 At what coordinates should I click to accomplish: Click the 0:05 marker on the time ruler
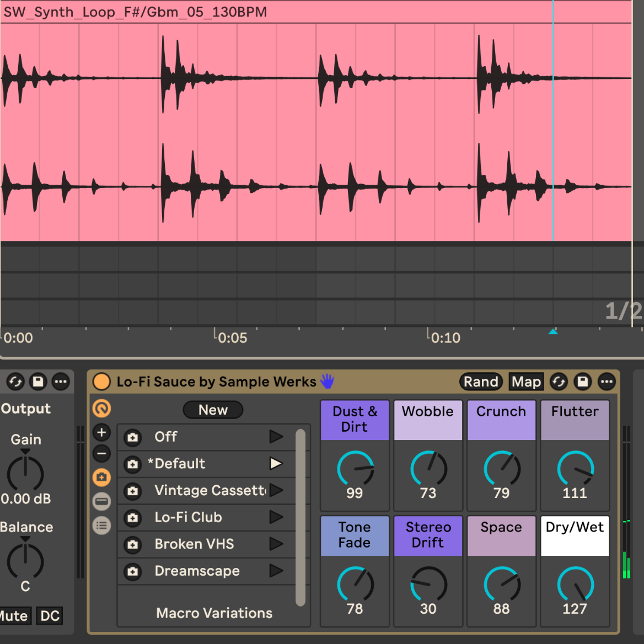(232, 337)
